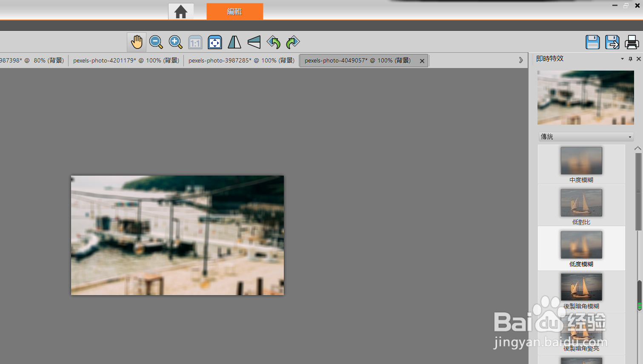Switch to pexels-photo-4201179 tab

[126, 60]
